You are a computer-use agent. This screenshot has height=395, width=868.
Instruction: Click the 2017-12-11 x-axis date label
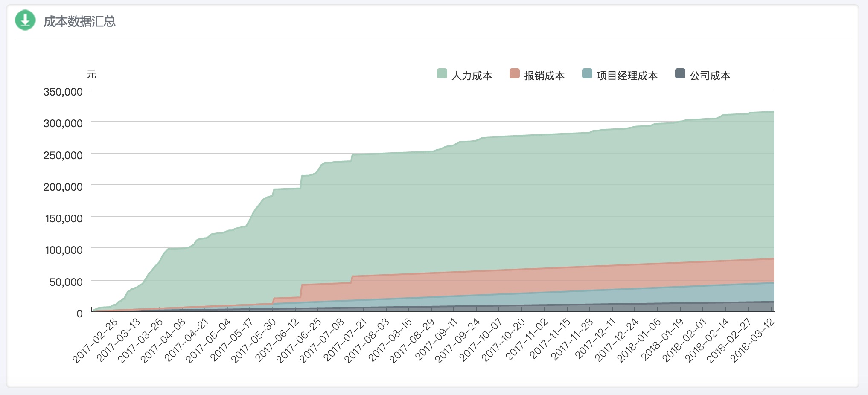tap(596, 340)
